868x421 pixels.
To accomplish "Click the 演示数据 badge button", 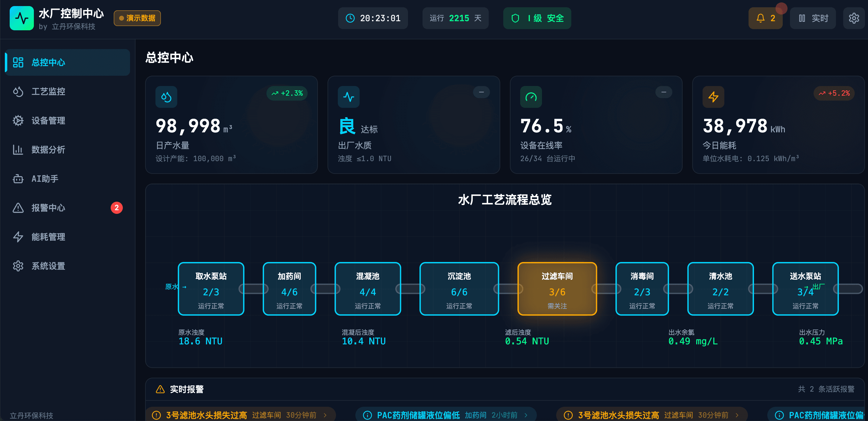I will coord(137,18).
